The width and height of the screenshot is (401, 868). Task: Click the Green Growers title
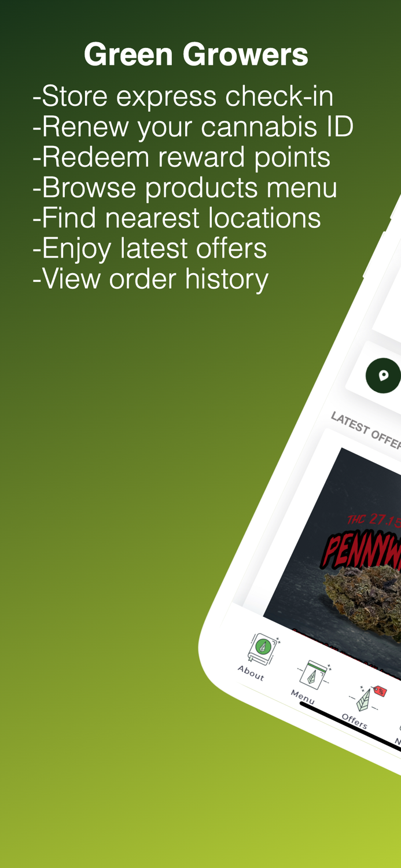196,54
